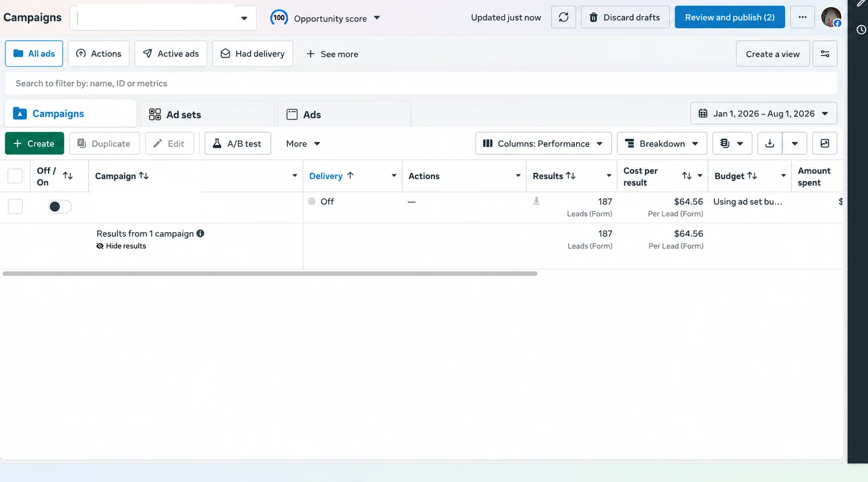Open the export options dropdown arrow
868x482 pixels.
(x=794, y=143)
